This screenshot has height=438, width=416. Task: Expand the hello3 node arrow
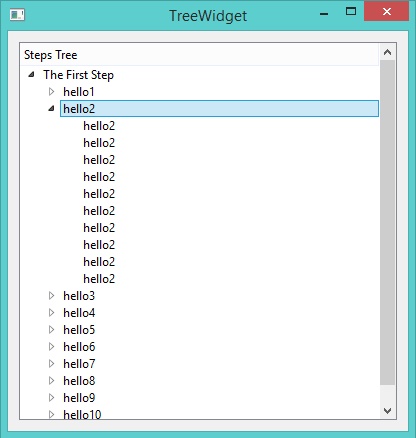tap(51, 296)
